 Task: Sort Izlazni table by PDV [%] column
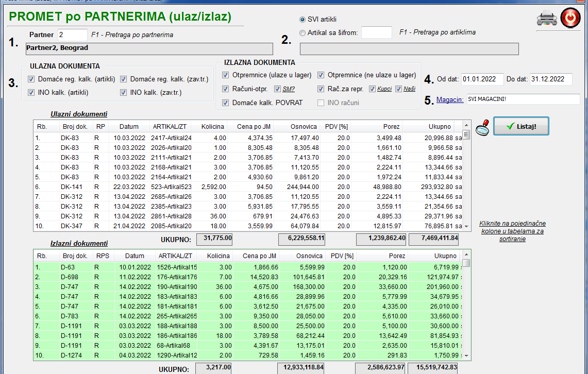point(341,256)
